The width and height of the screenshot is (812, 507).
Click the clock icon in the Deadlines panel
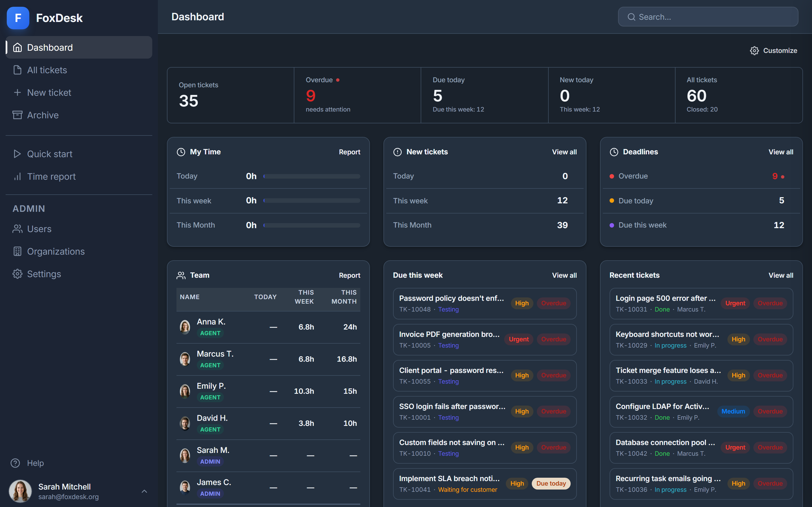pos(614,152)
